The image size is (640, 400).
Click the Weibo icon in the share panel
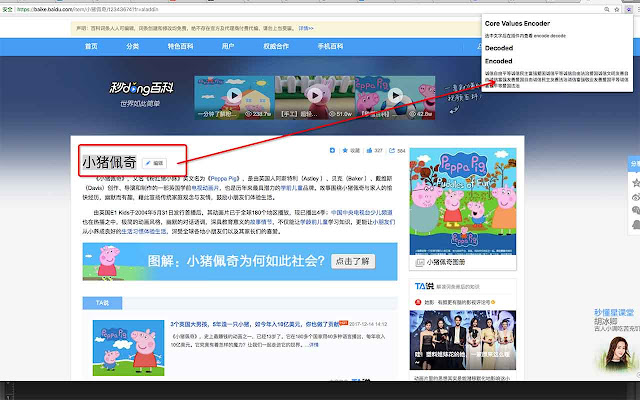636,197
